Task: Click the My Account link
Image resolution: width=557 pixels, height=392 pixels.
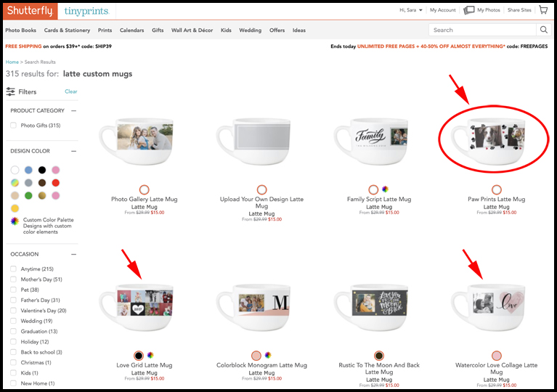Action: pyautogui.click(x=442, y=10)
